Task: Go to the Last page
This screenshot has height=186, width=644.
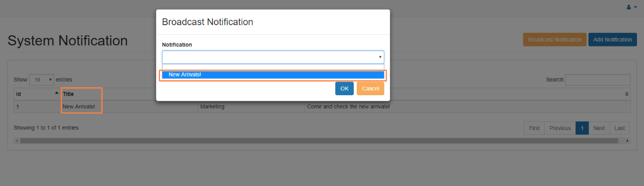Action: (620, 128)
